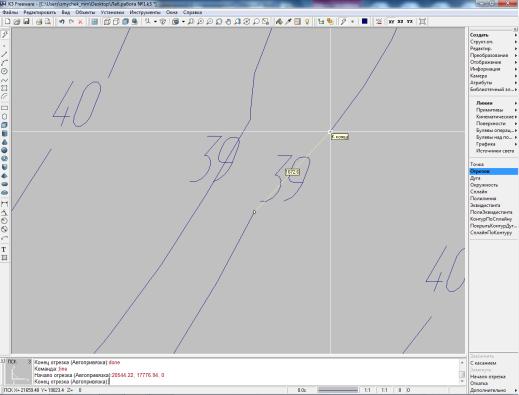Image resolution: width=519 pixels, height=395 pixels.
Task: Click the first zoom magnifier toolbar icon
Action: click(190, 22)
